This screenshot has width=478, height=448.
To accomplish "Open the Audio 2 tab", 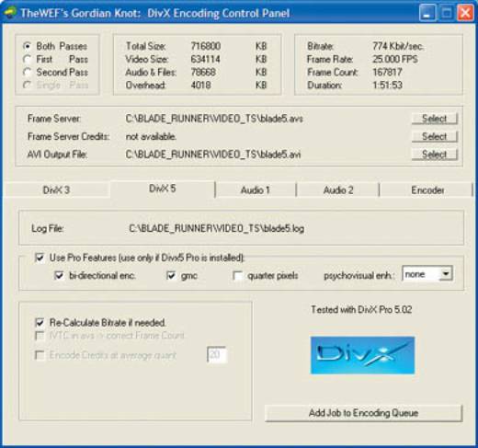I will click(x=338, y=190).
